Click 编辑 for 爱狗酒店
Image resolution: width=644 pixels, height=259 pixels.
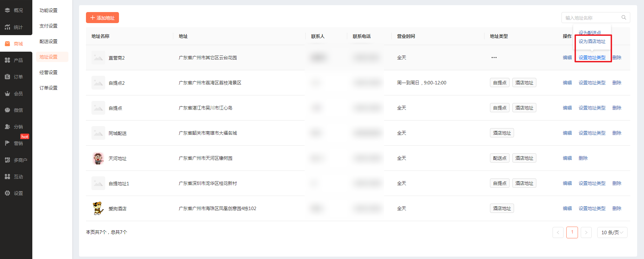[567, 208]
